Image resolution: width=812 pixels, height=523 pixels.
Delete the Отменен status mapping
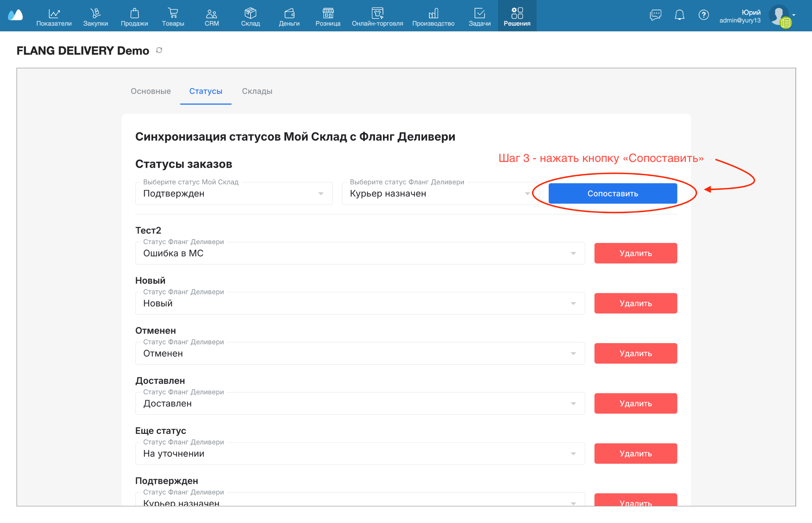[x=636, y=353]
